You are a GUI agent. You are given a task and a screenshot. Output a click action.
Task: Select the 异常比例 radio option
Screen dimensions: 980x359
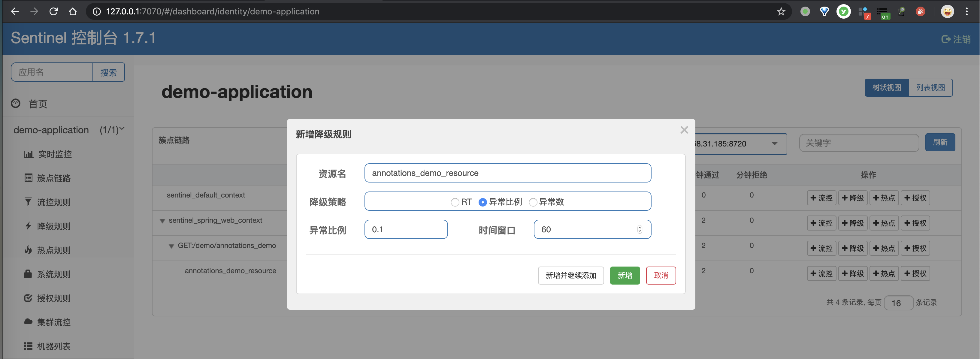point(482,202)
